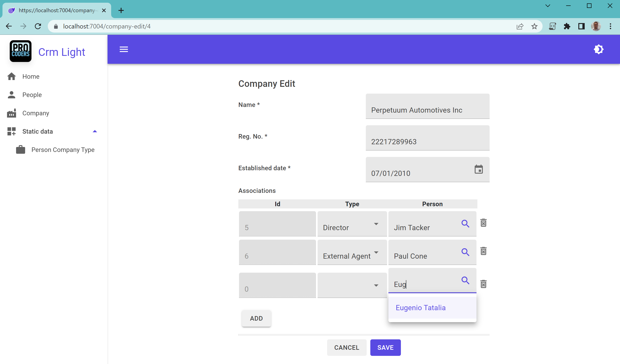Open the Company page in the sidebar
Image resolution: width=620 pixels, height=364 pixels.
click(36, 113)
